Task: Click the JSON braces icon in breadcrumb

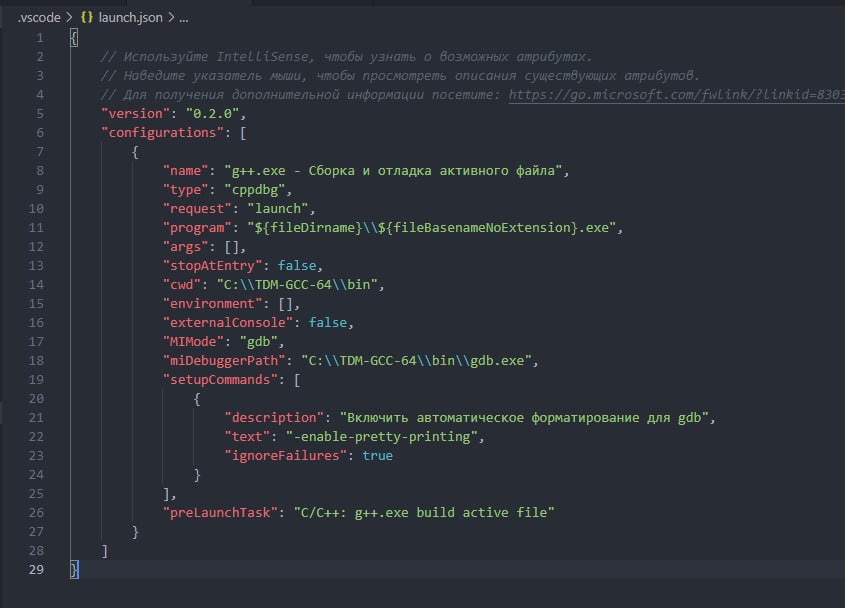Action: [x=87, y=17]
